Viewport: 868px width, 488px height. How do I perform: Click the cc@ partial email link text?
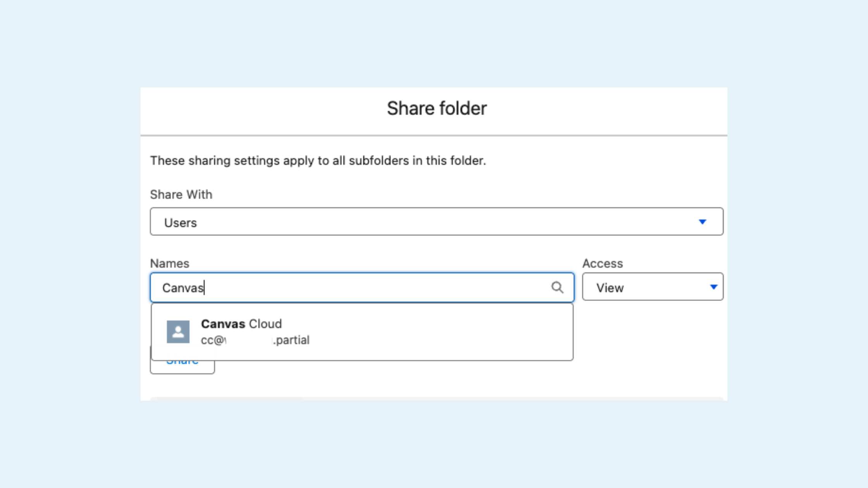(255, 340)
